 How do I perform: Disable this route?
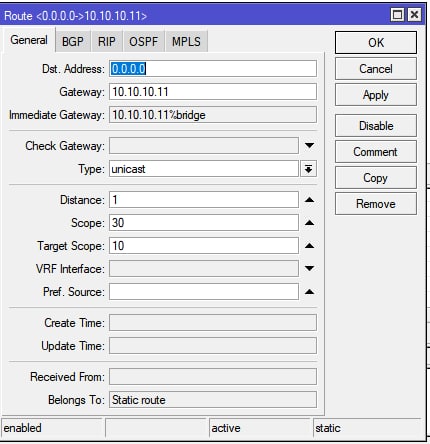[376, 126]
